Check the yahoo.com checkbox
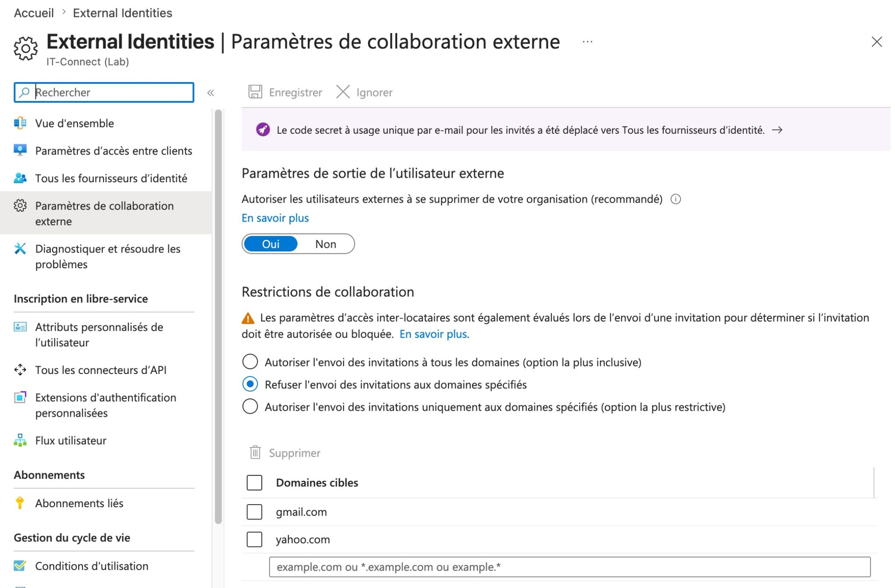895x588 pixels. 254,539
